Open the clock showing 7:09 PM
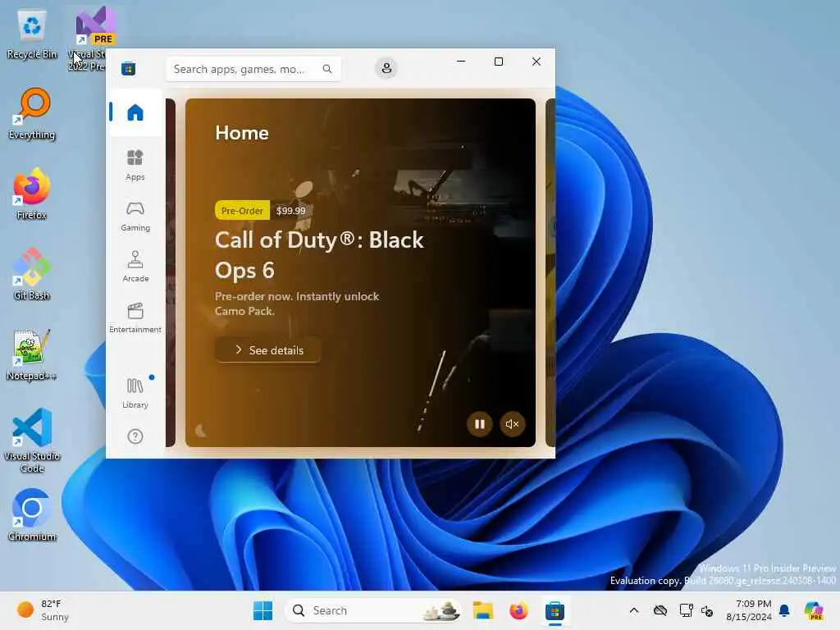Image resolution: width=840 pixels, height=630 pixels. 749,610
